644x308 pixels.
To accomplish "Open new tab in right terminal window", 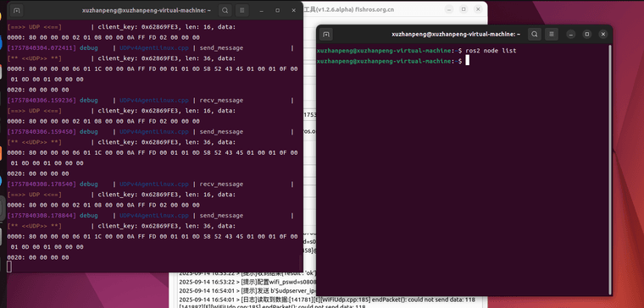I will pyautogui.click(x=326, y=35).
